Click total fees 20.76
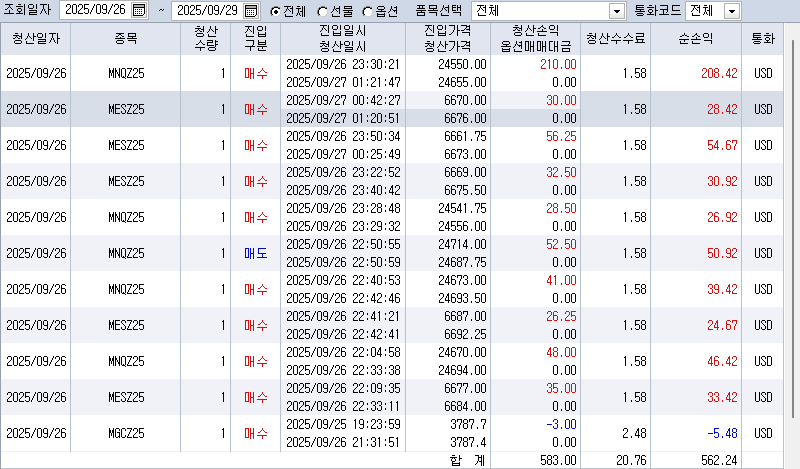 (x=631, y=460)
